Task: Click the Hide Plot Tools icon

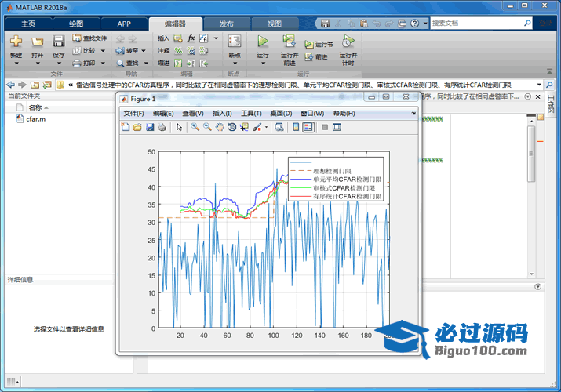Action: coord(325,127)
